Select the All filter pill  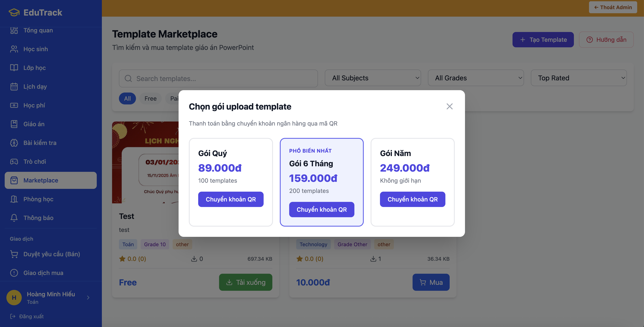click(127, 98)
